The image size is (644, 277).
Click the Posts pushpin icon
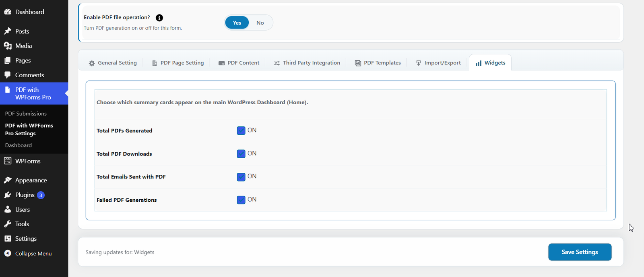[x=8, y=31]
